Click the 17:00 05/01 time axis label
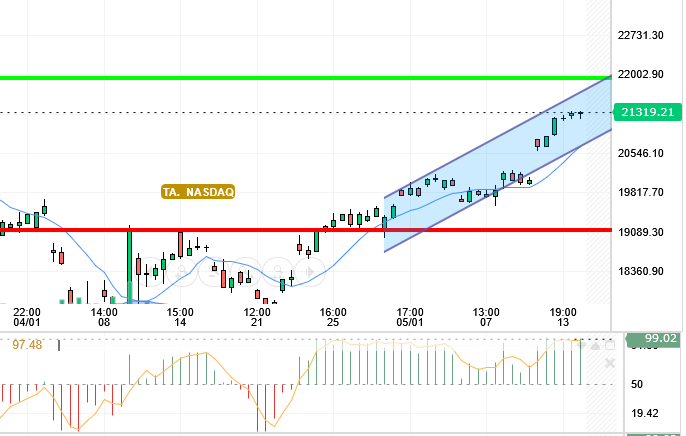Viewport: 686px width, 436px height. tap(410, 317)
